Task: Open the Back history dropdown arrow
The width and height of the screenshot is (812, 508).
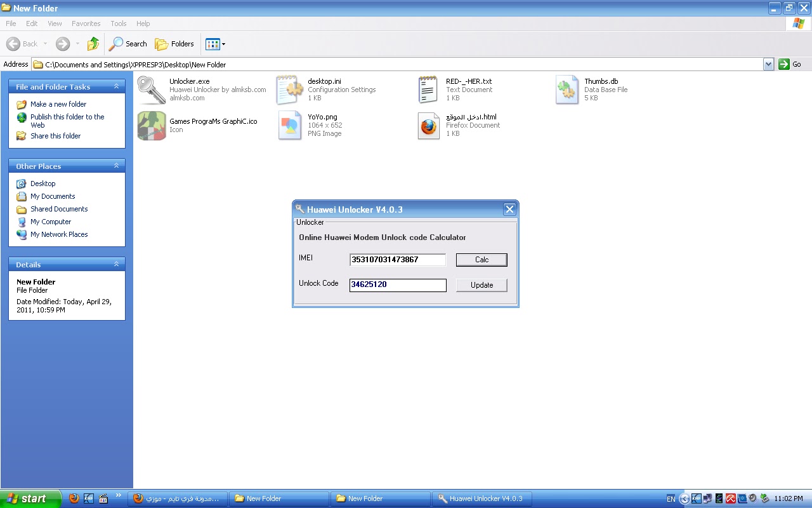Action: click(45, 44)
